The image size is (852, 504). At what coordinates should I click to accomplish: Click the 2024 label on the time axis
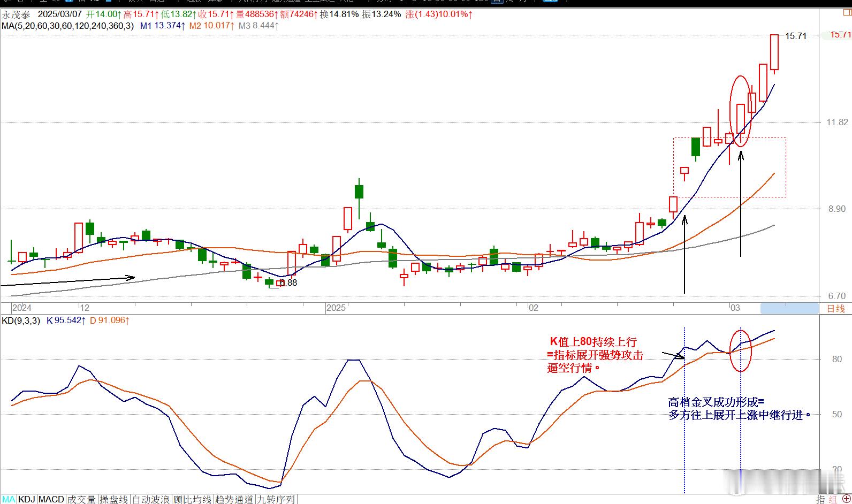[x=21, y=308]
